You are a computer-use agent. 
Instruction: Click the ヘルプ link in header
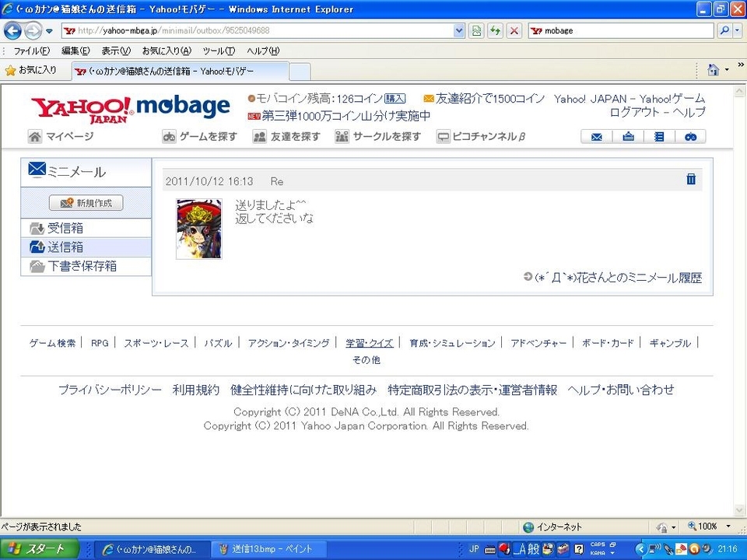pos(688,112)
